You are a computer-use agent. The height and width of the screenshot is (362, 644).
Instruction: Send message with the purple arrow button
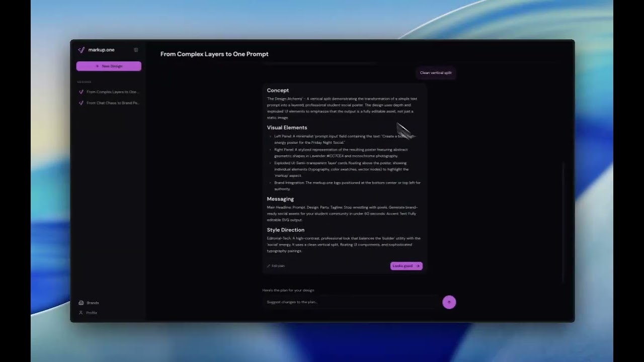click(x=449, y=302)
